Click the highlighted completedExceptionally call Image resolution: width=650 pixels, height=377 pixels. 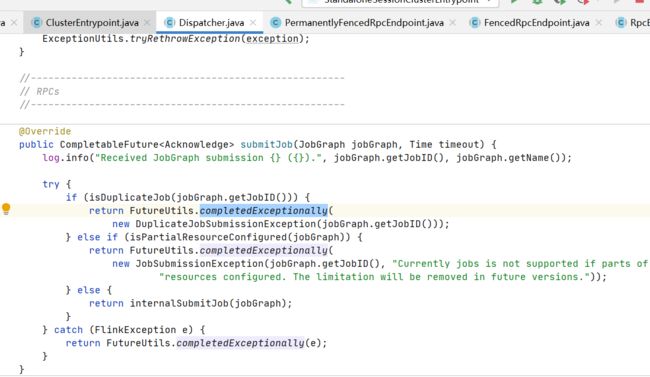pyautogui.click(x=264, y=211)
